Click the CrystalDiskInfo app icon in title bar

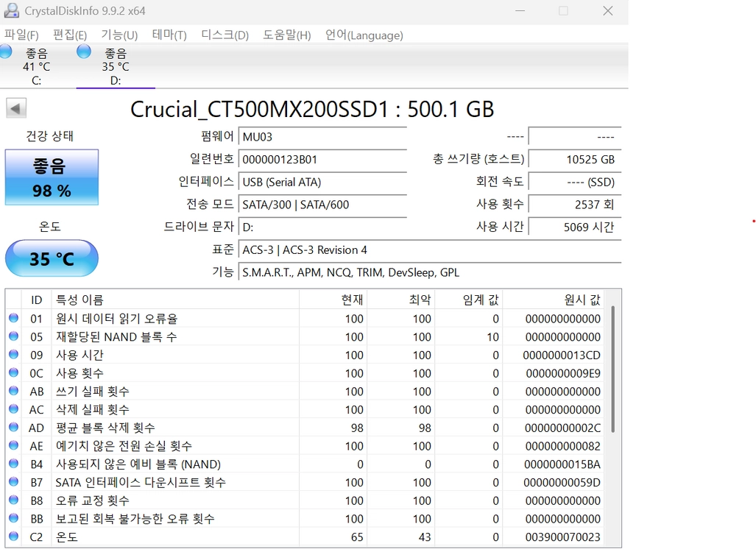[12, 10]
